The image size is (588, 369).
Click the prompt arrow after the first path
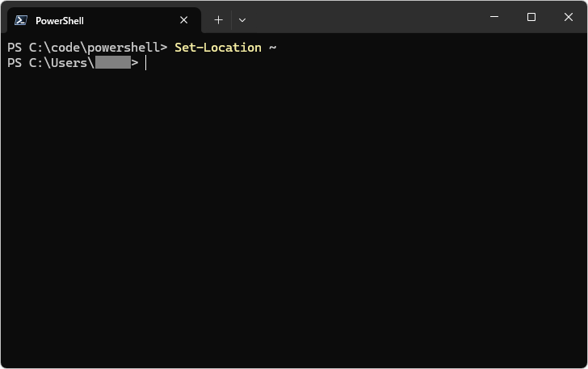[164, 48]
